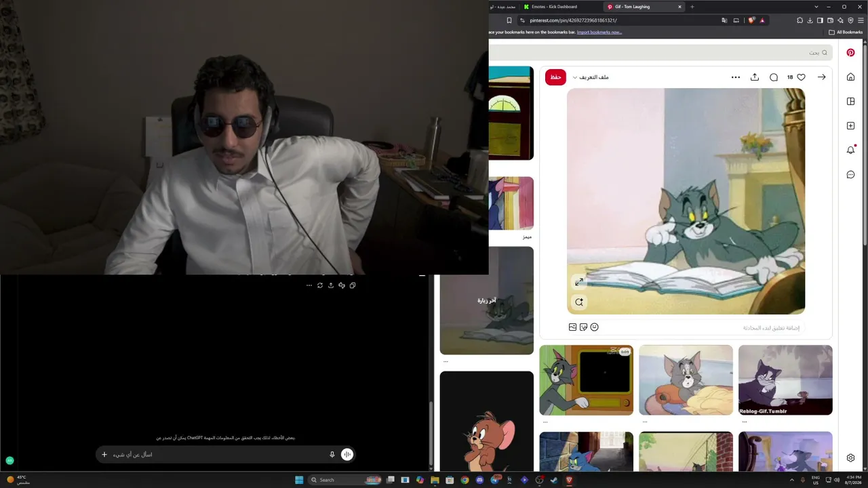Open Steam from the taskbar
Viewport: 868px width, 488px height.
coord(554,480)
